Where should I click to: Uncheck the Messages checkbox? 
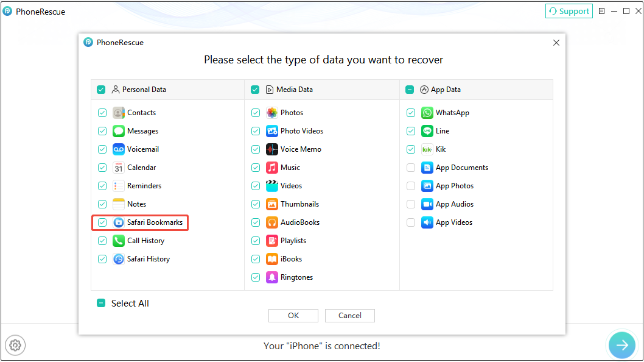(102, 131)
